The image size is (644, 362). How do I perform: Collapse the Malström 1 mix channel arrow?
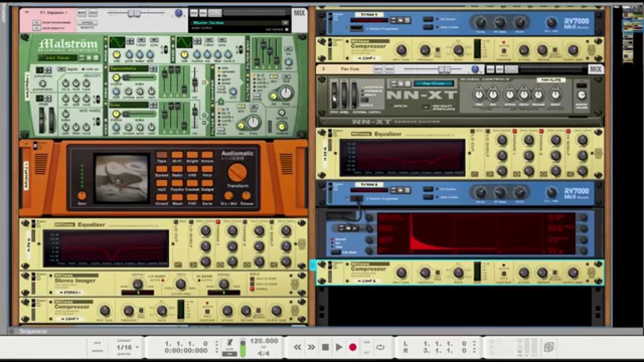27,12
